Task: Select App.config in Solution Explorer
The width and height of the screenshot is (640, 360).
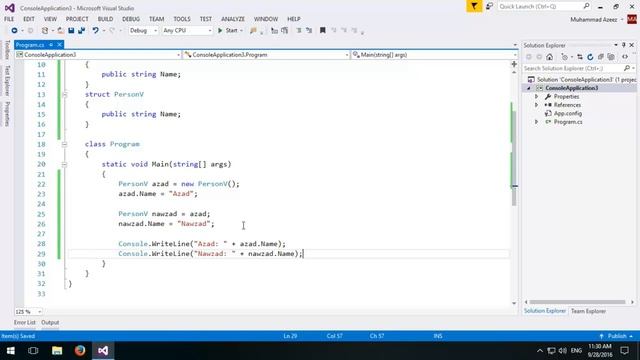Action: tap(567, 113)
